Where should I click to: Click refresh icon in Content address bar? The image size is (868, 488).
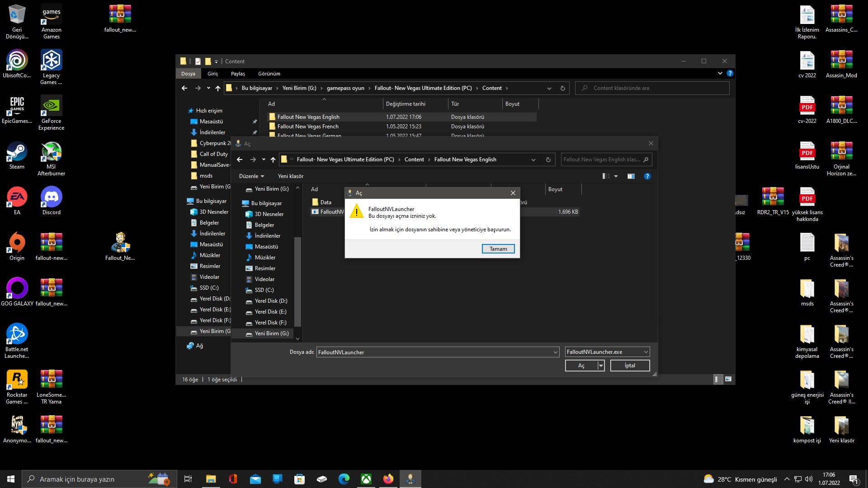(562, 88)
